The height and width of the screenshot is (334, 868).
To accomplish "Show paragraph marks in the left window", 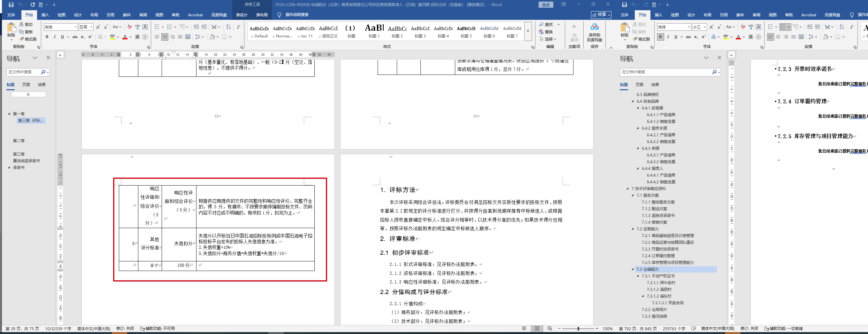I will point(239,27).
